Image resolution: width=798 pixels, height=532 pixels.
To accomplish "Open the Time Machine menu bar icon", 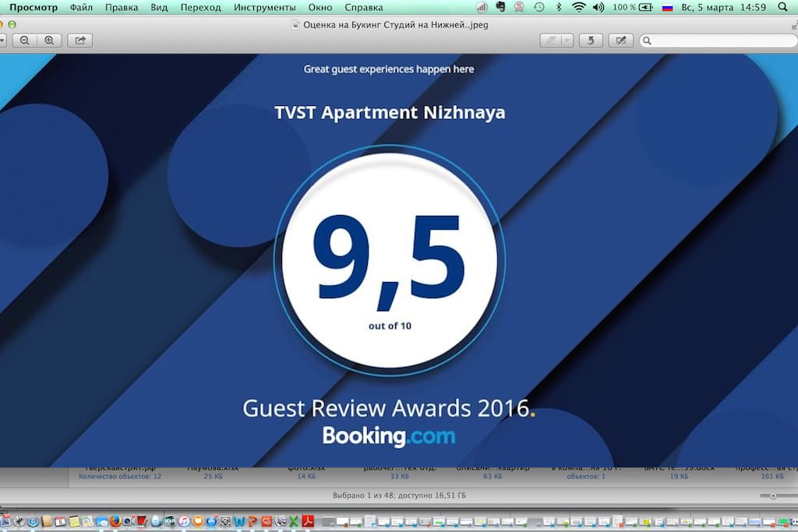I will click(x=539, y=7).
